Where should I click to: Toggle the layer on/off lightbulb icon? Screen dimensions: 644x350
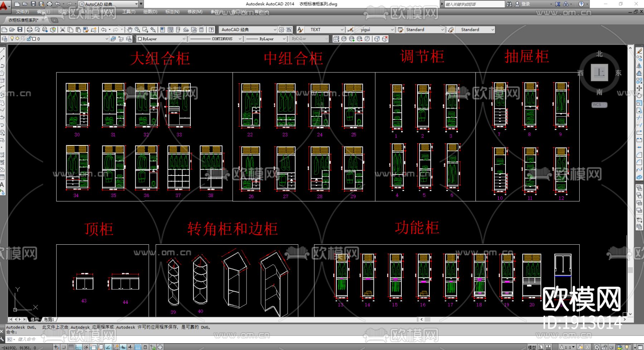pos(12,39)
